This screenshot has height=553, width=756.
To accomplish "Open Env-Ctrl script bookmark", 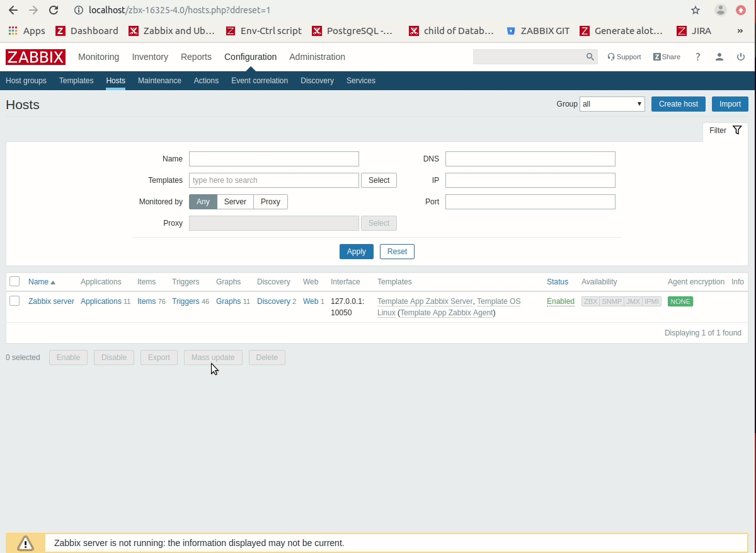I will [x=263, y=31].
